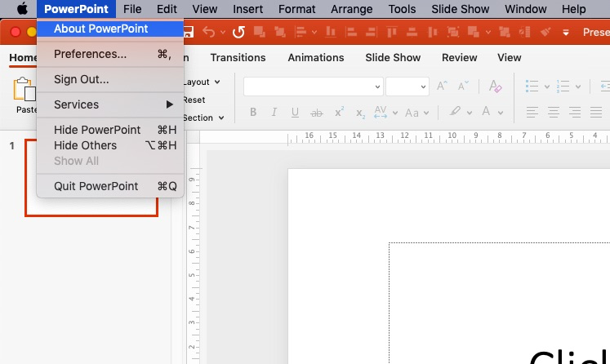
Task: Select Hide PowerPoint menu item
Action: click(x=110, y=130)
